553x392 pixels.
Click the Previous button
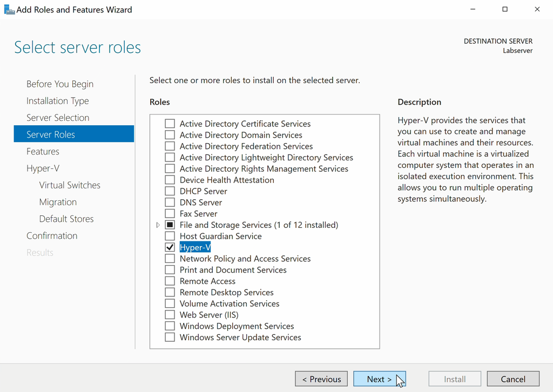(x=321, y=379)
